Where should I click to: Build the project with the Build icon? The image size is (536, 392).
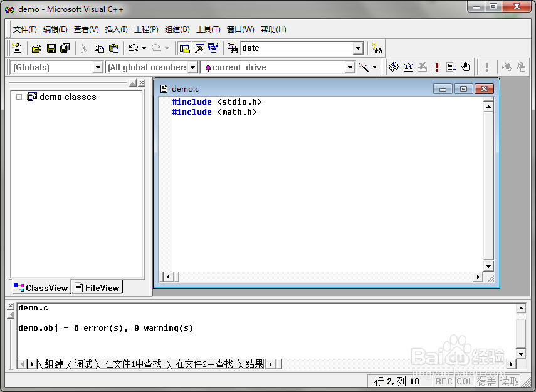pos(408,67)
